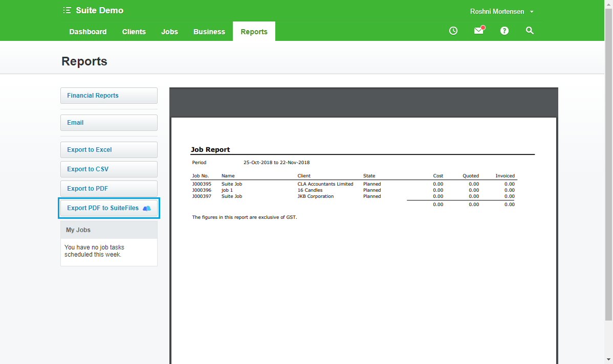613x364 pixels.
Task: Check messages via the envelope icon
Action: pyautogui.click(x=478, y=31)
